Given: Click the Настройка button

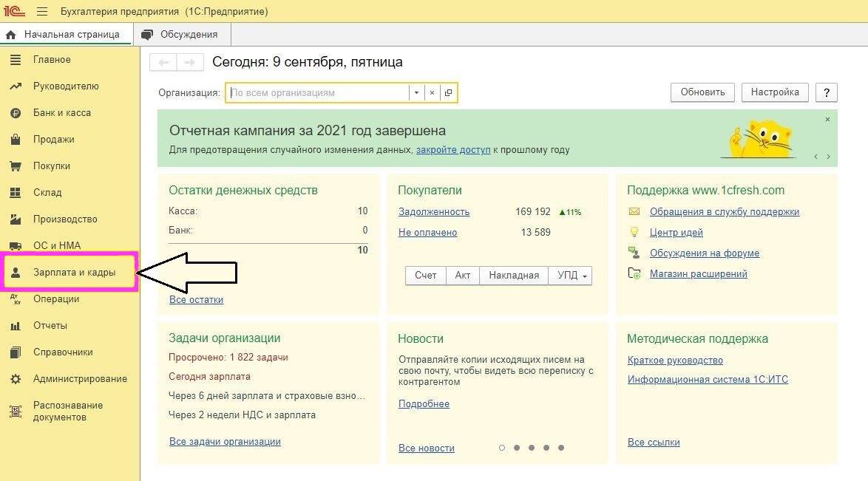Looking at the screenshot, I should point(775,92).
